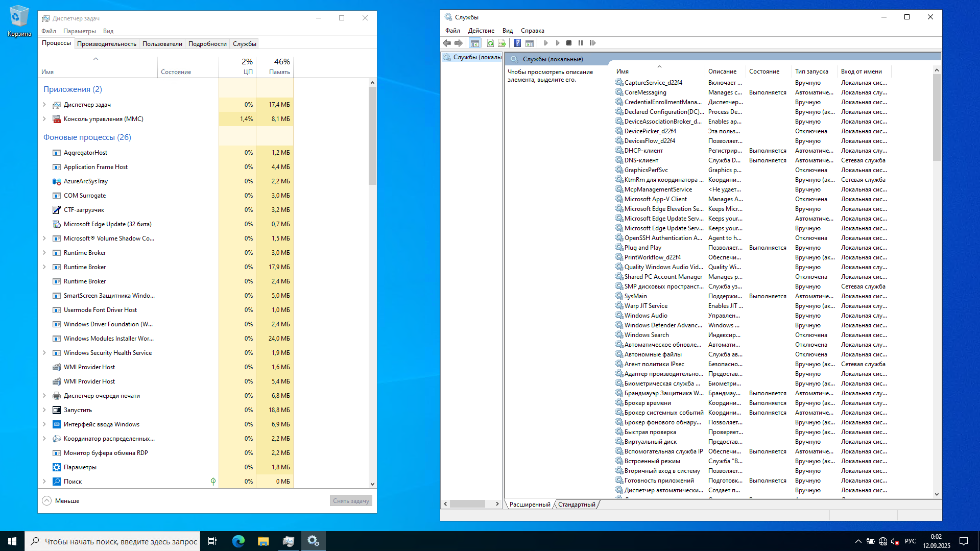Sort services by Вход от имени column
Image resolution: width=980 pixels, height=551 pixels.
point(864,71)
